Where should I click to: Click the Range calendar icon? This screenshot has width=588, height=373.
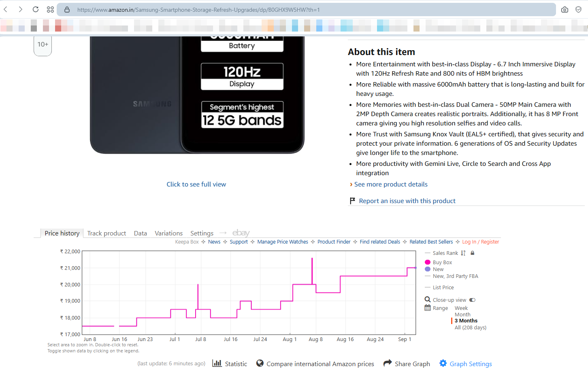[x=427, y=308]
